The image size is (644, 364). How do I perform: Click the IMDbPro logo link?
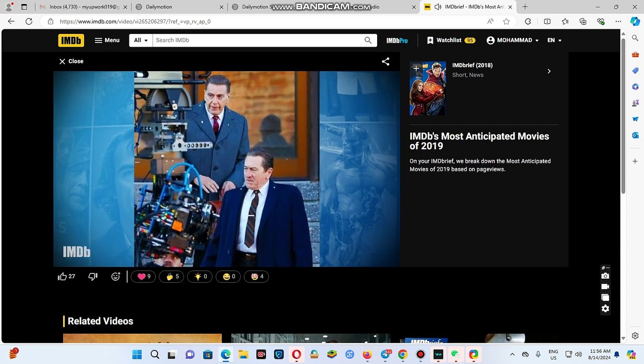coord(397,40)
